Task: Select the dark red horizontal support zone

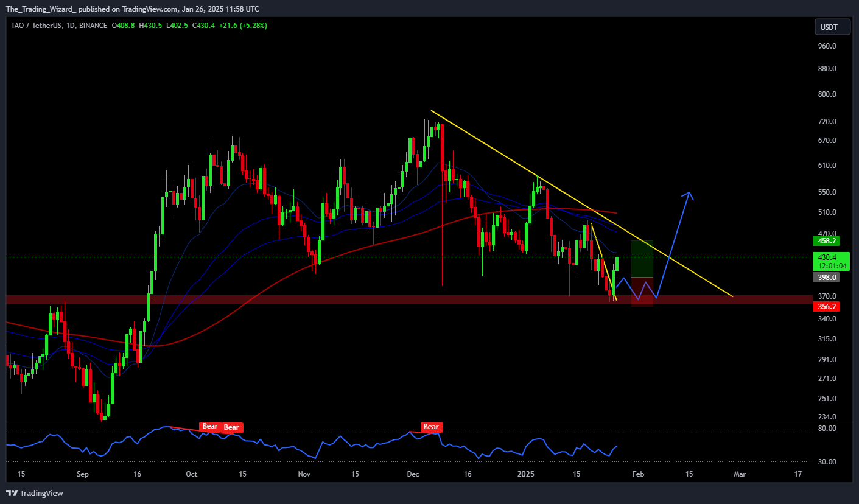Action: pyautogui.click(x=409, y=299)
